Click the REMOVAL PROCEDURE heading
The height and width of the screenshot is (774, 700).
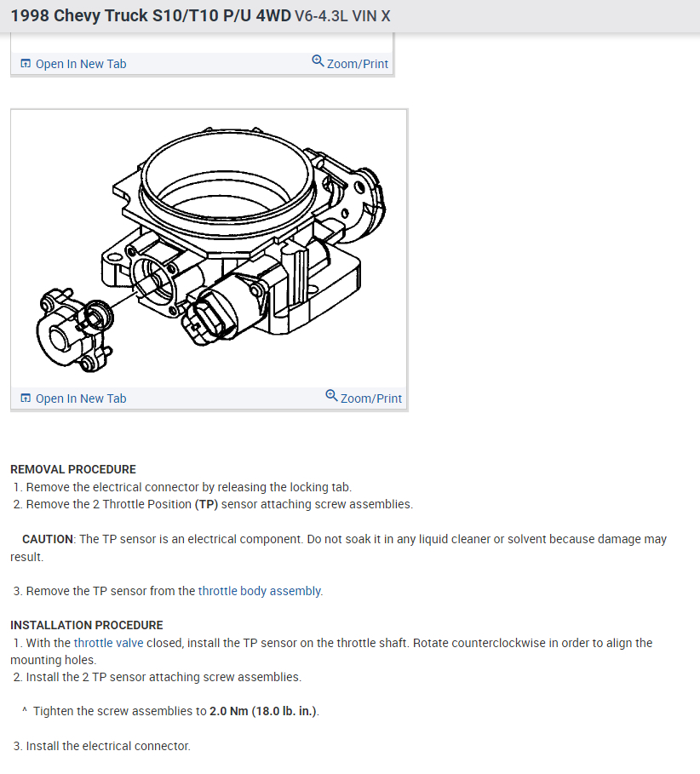73,469
